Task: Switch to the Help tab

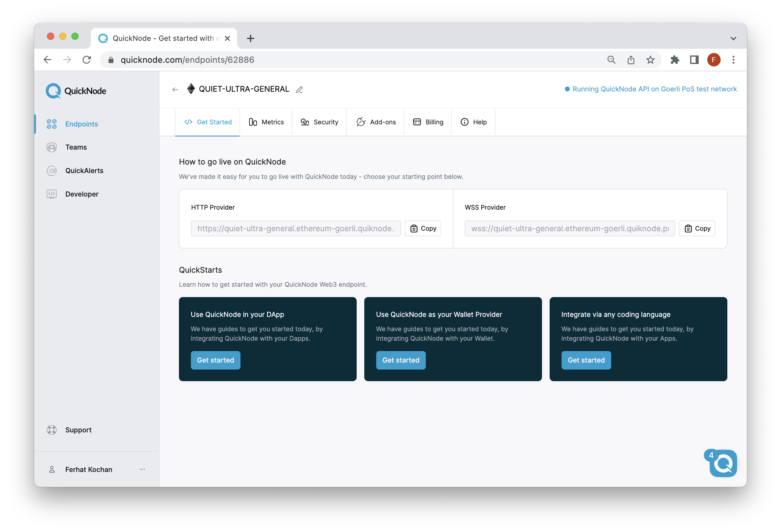Action: point(473,122)
